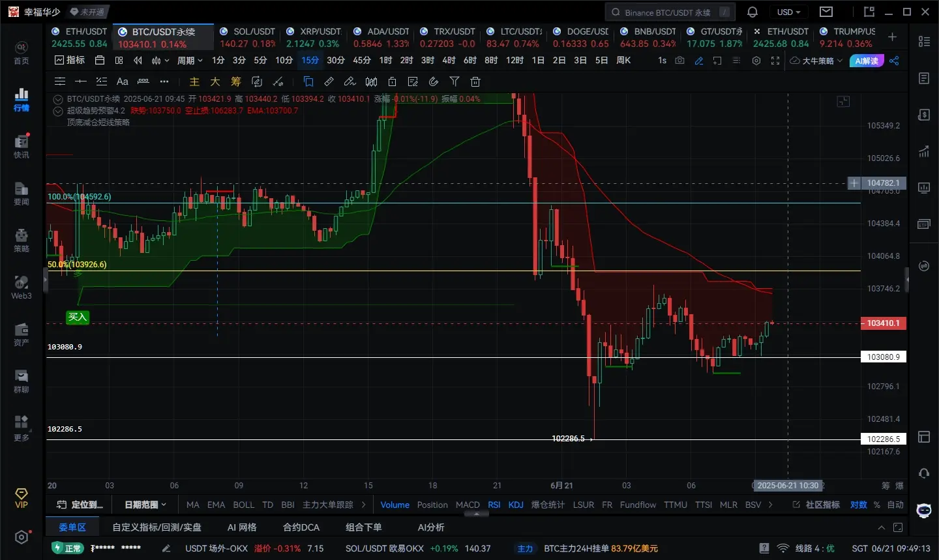Open the 策略 strategy robot icon

pyautogui.click(x=22, y=241)
